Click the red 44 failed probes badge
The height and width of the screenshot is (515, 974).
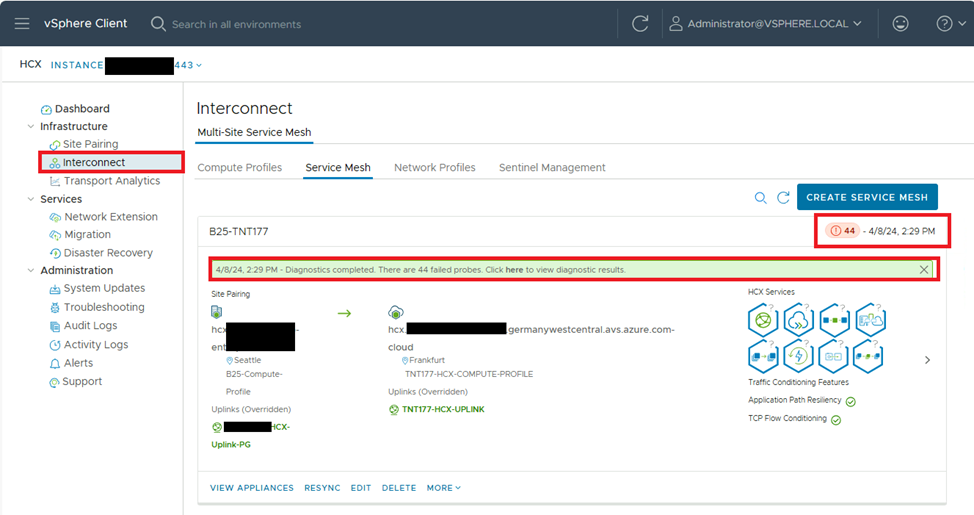[x=843, y=231]
